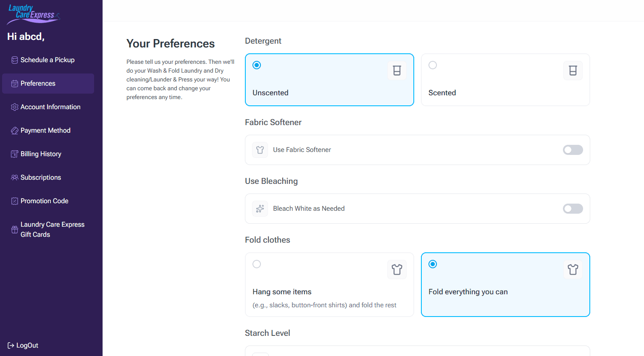This screenshot has height=356, width=644.
Task: Click the Fabric Softener section heading
Action: click(x=273, y=122)
